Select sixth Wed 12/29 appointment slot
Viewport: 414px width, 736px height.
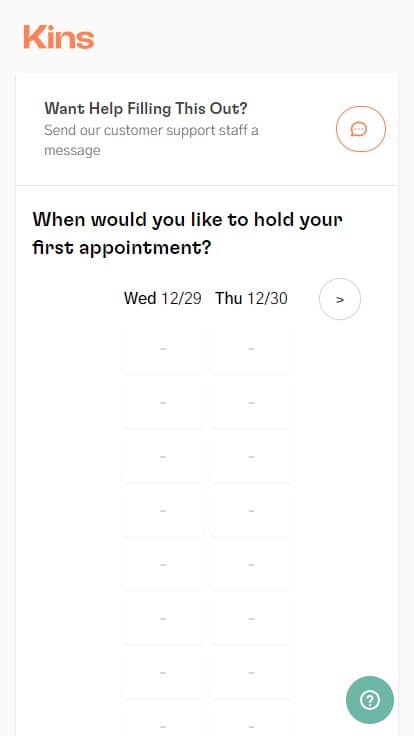tap(163, 619)
